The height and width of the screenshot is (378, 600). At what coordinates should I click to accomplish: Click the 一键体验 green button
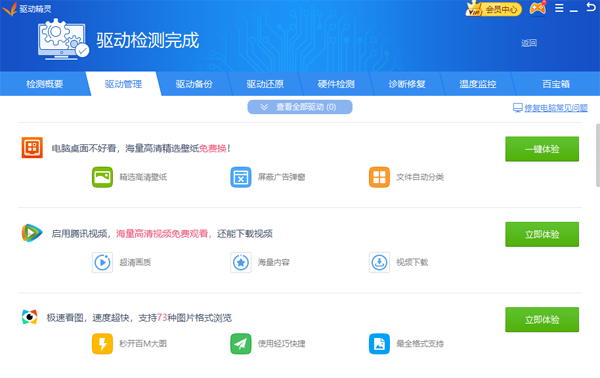(x=542, y=149)
